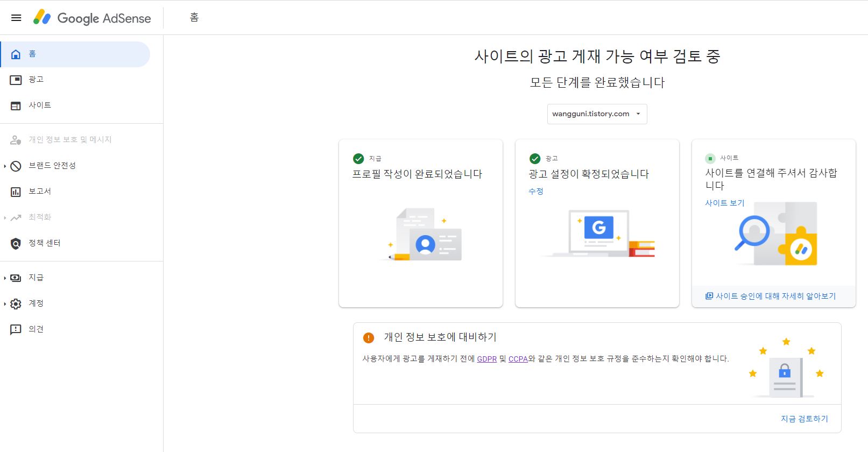Open 개인 정보 보호 및 메시지
Screen dimensions: 868x452
75,140
